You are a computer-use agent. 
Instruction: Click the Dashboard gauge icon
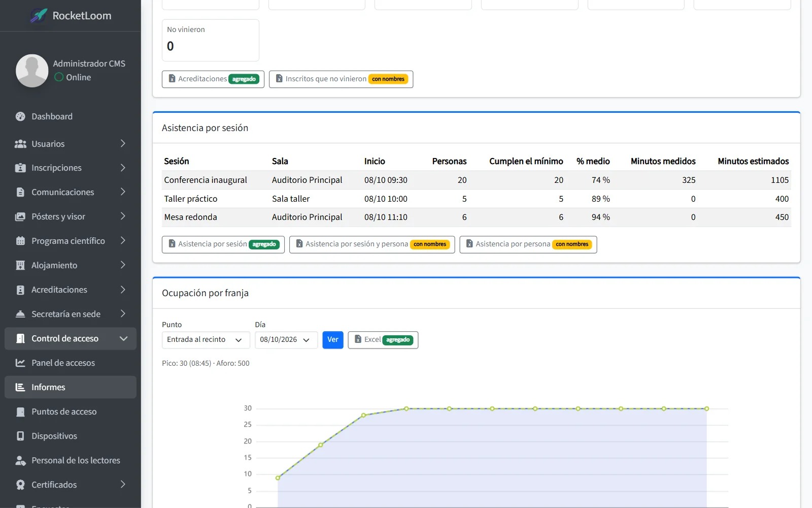click(20, 116)
